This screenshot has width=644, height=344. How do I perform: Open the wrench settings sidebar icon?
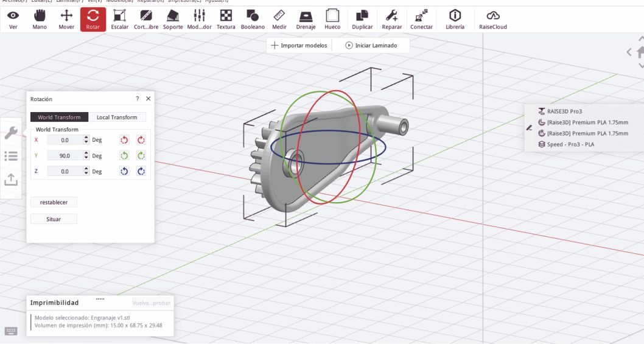pos(11,132)
